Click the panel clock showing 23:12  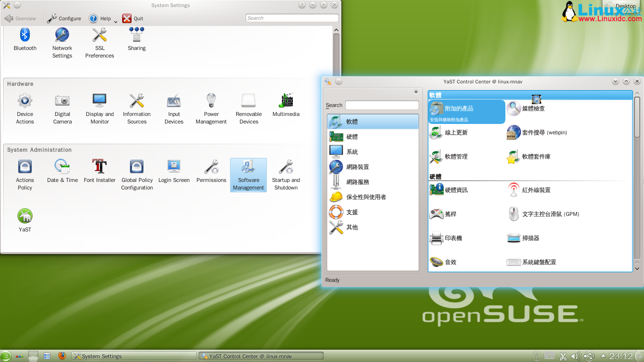(x=621, y=356)
